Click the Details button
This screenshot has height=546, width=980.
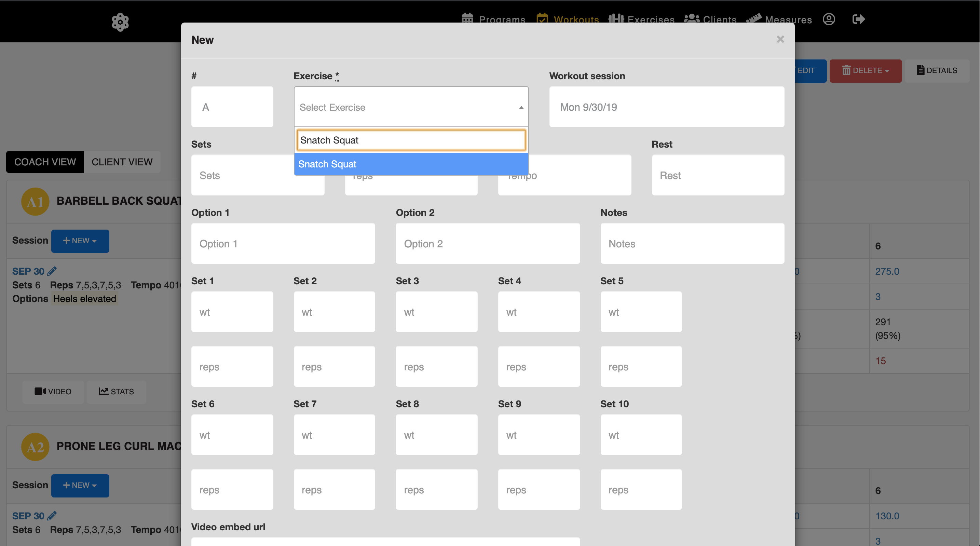[x=937, y=71]
